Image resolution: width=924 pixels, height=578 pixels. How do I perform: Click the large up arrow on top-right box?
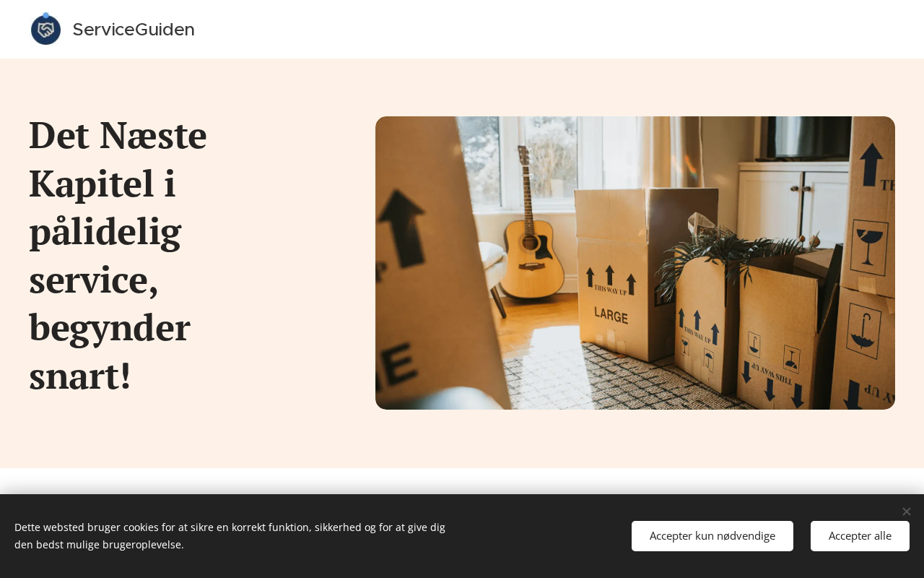click(871, 163)
